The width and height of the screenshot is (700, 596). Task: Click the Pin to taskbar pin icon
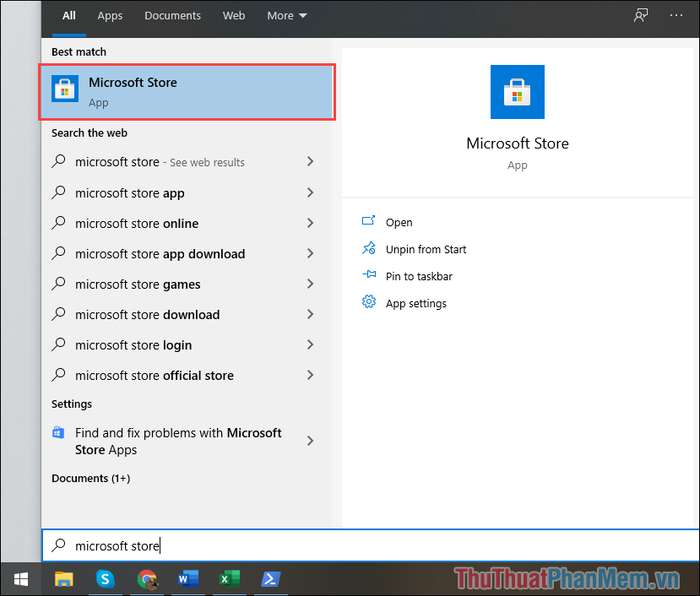(x=369, y=274)
